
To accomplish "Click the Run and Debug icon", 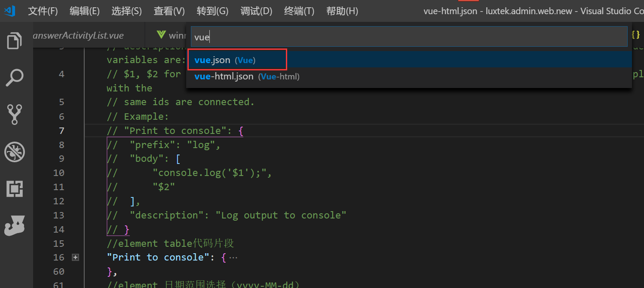I will pos(15,152).
